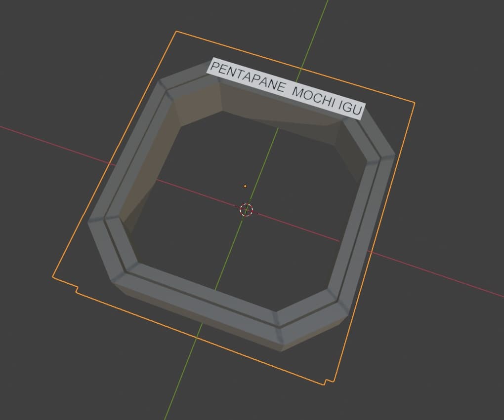This screenshot has height=420, width=504.
Task: Click the 3D cursor at the origin
Action: [x=247, y=210]
